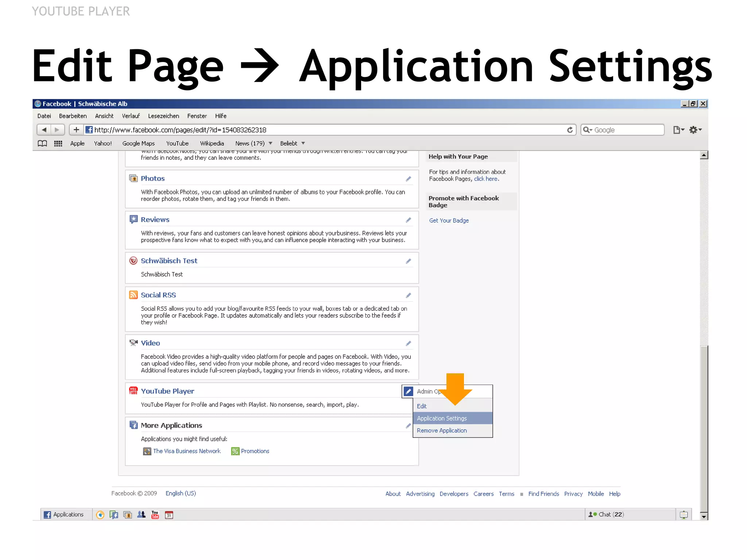This screenshot has height=560, width=747.
Task: Click the scrollbar up arrow
Action: coord(704,155)
